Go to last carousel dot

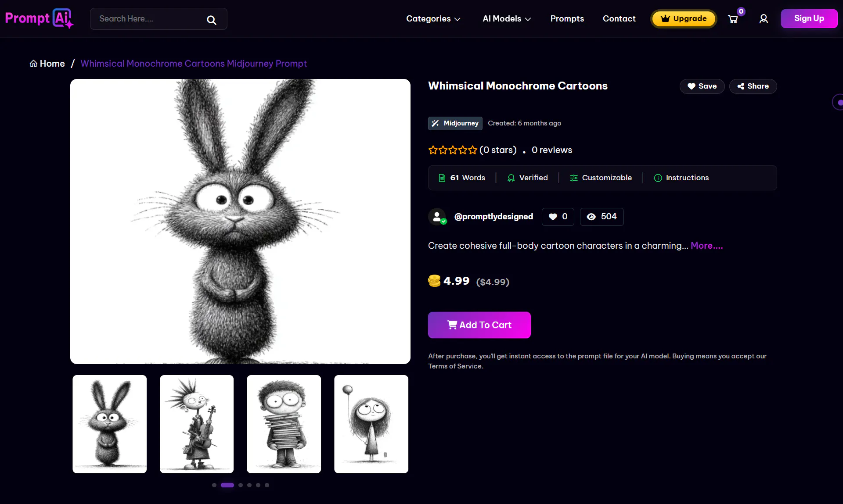click(267, 485)
